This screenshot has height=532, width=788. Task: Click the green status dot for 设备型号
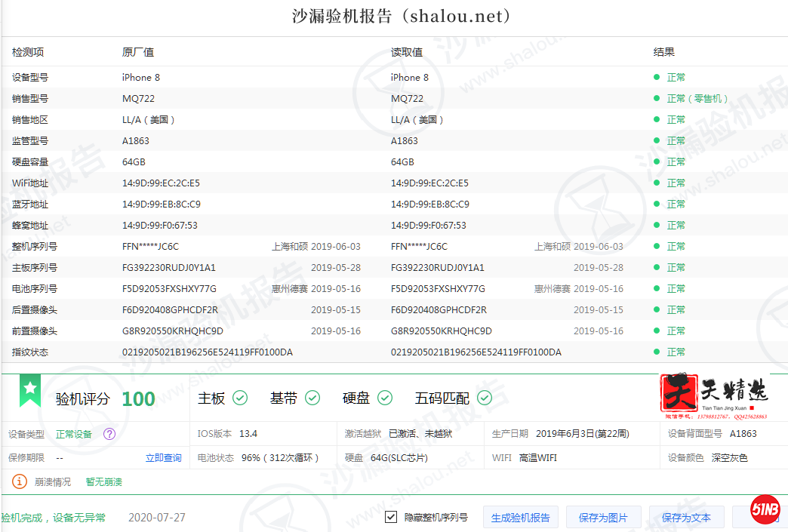coord(657,78)
